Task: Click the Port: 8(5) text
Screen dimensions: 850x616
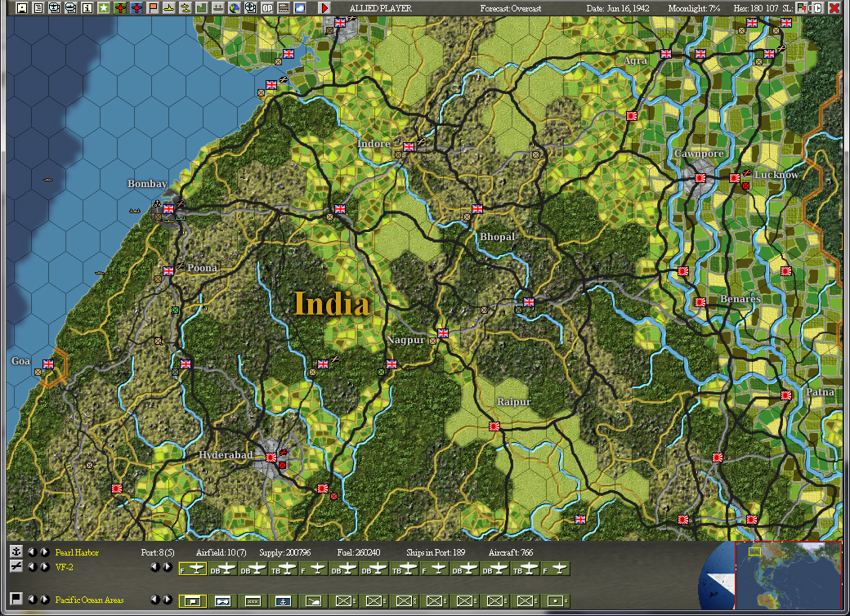Action: pyautogui.click(x=158, y=552)
